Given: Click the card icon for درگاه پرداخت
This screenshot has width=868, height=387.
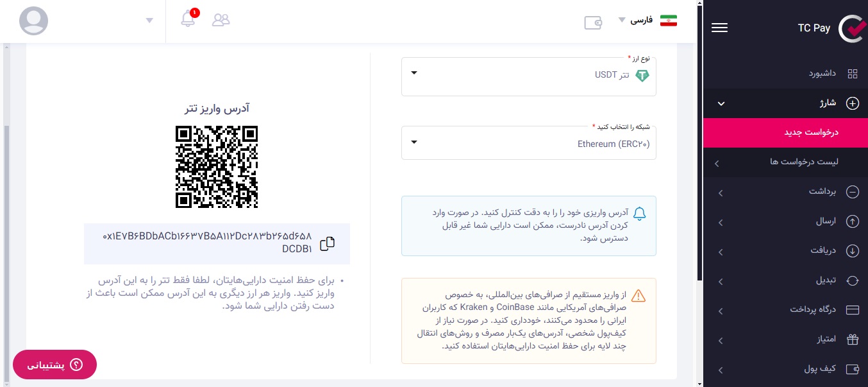Looking at the screenshot, I should (853, 310).
